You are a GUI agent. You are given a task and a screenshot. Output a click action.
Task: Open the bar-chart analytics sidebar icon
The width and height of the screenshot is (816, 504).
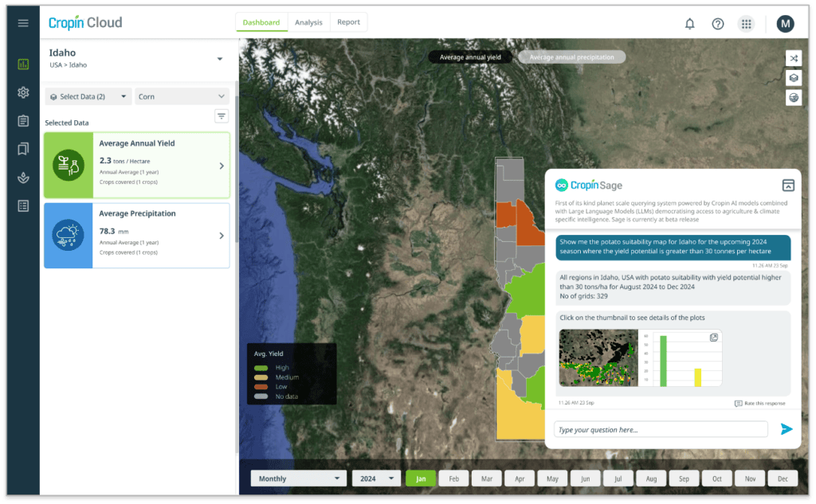click(x=23, y=64)
